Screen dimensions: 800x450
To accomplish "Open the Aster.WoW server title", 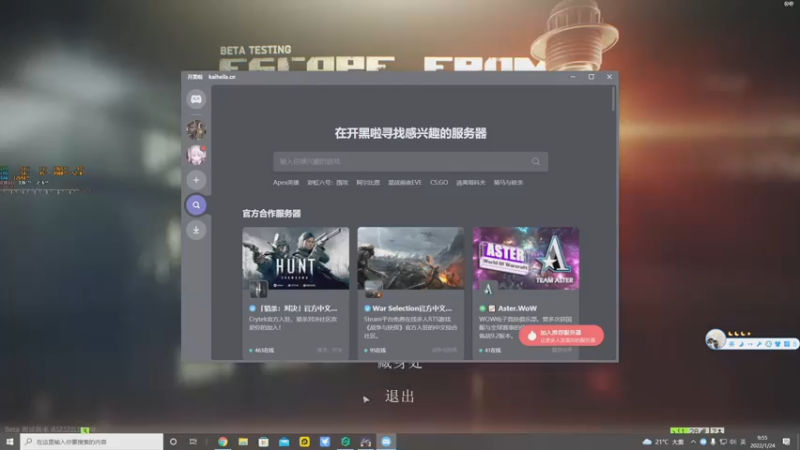I will [x=517, y=308].
